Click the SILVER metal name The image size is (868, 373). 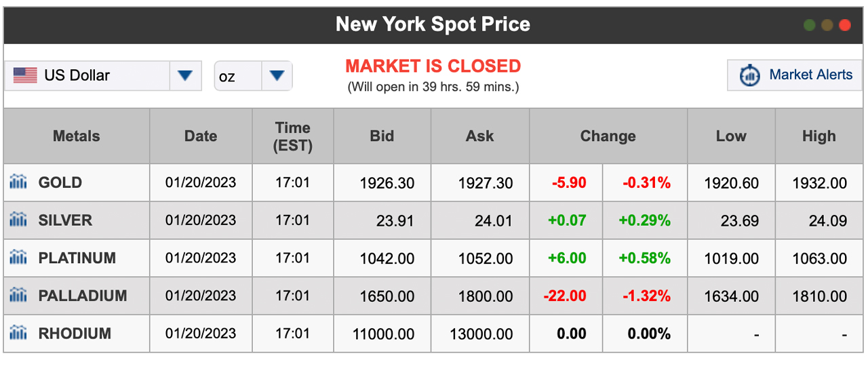click(65, 220)
